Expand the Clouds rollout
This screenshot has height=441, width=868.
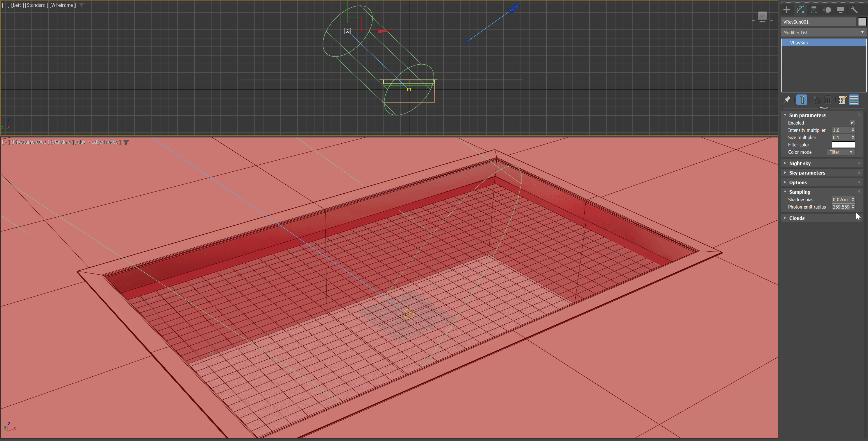[x=797, y=218]
